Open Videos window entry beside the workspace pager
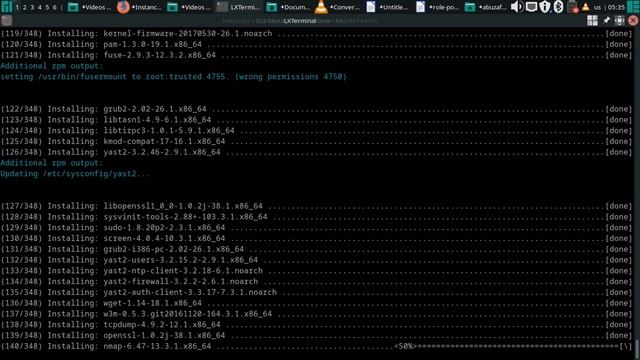 pyautogui.click(x=89, y=7)
